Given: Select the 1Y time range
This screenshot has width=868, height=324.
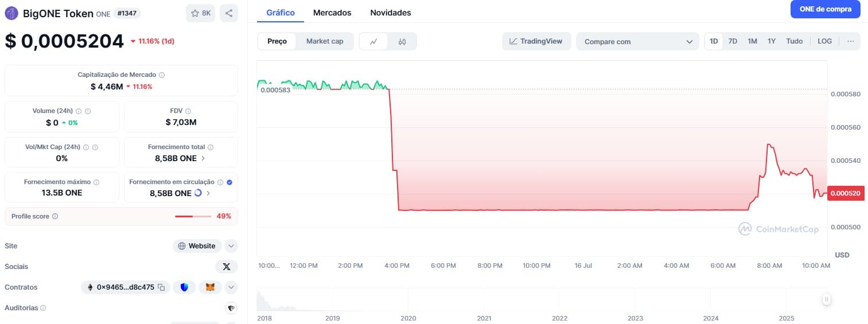Looking at the screenshot, I should click(772, 41).
